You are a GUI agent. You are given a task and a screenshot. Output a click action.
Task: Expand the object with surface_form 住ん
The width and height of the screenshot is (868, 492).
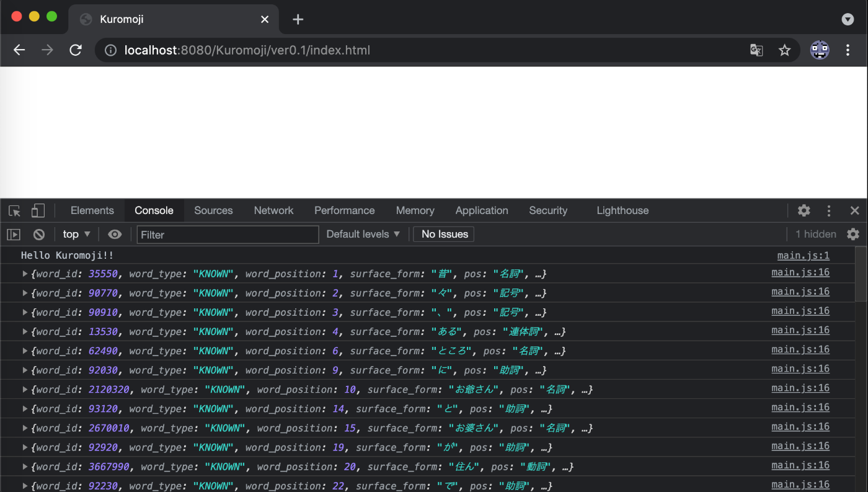click(25, 466)
